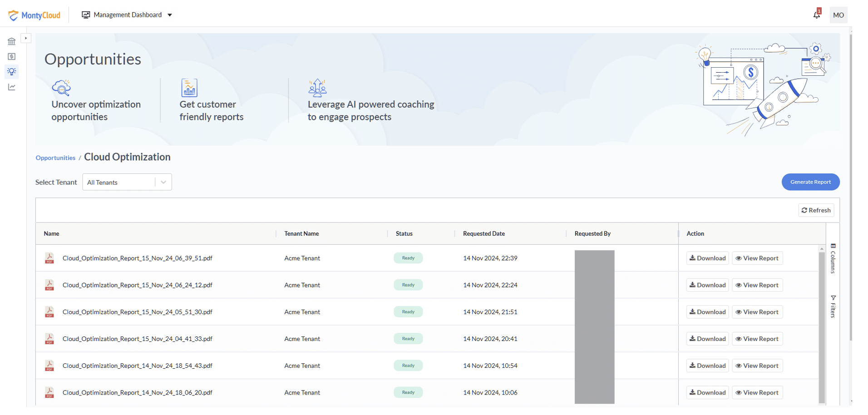Image resolution: width=868 pixels, height=415 pixels.
Task: Open the All Tenants dropdown
Action: point(126,182)
